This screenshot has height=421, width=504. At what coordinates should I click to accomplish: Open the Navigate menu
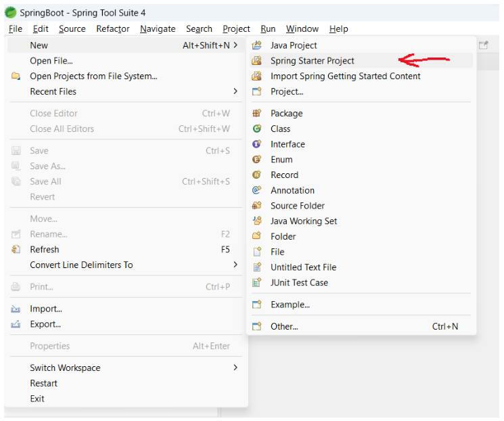click(158, 29)
